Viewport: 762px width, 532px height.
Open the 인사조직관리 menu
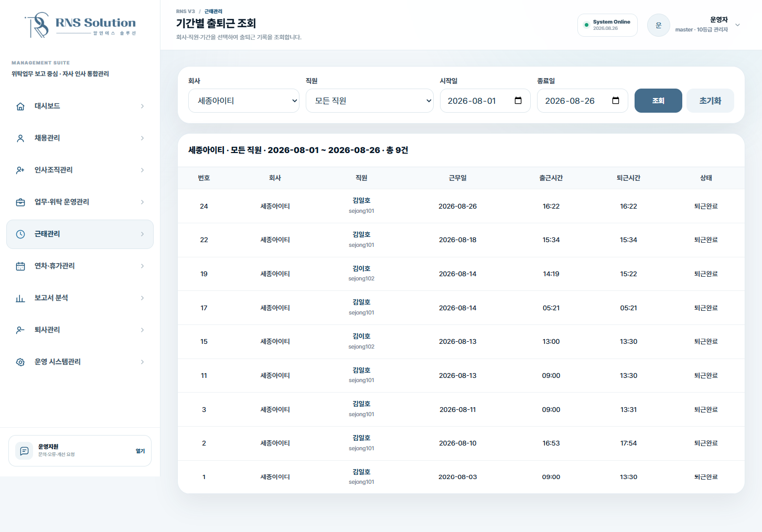point(80,170)
